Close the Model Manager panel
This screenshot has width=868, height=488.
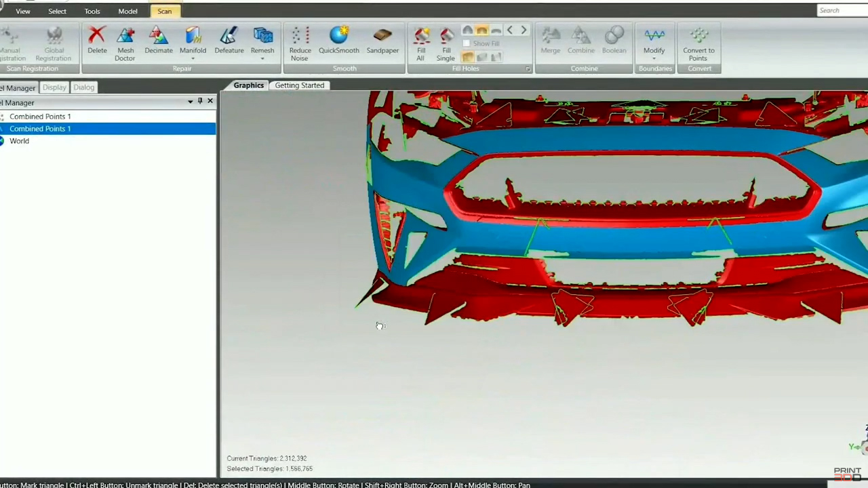[210, 101]
